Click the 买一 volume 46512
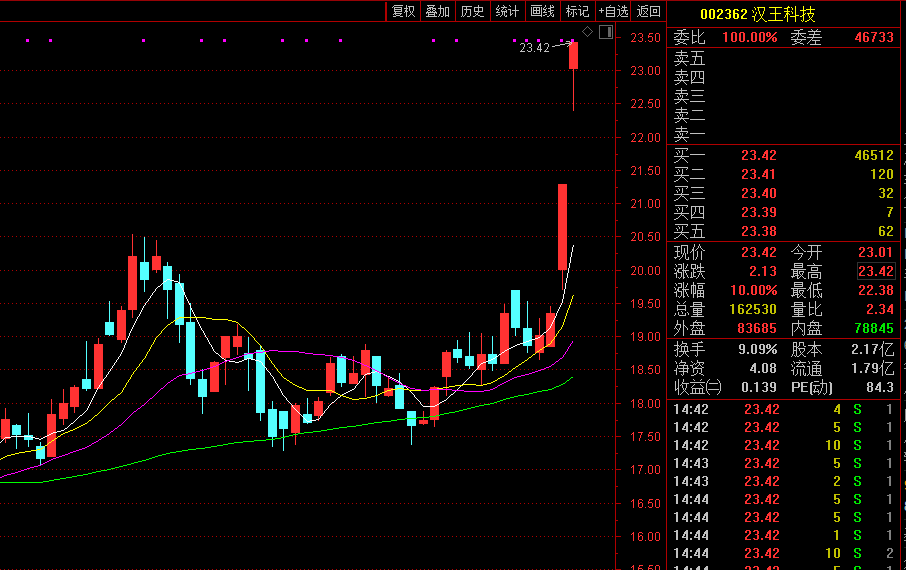 pyautogui.click(x=874, y=156)
